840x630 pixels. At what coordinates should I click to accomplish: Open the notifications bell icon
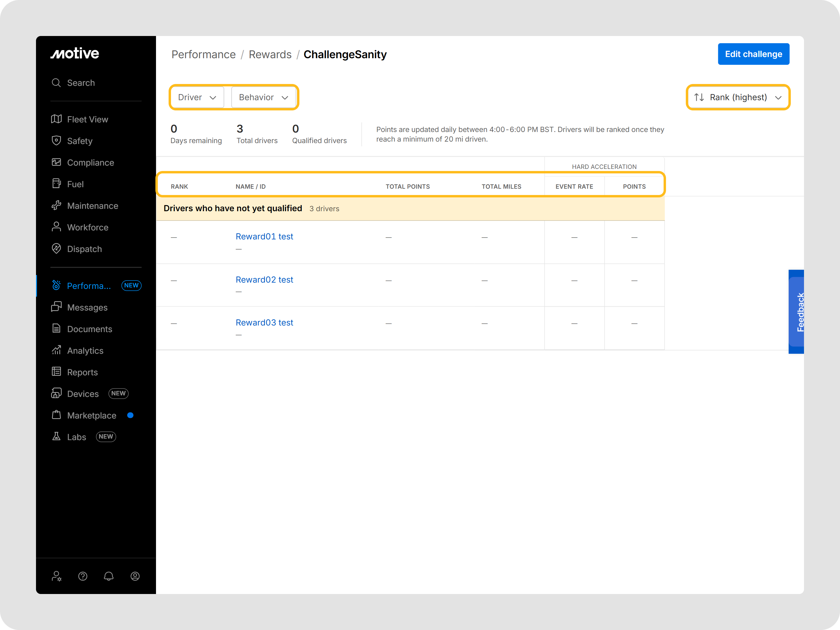pos(109,577)
